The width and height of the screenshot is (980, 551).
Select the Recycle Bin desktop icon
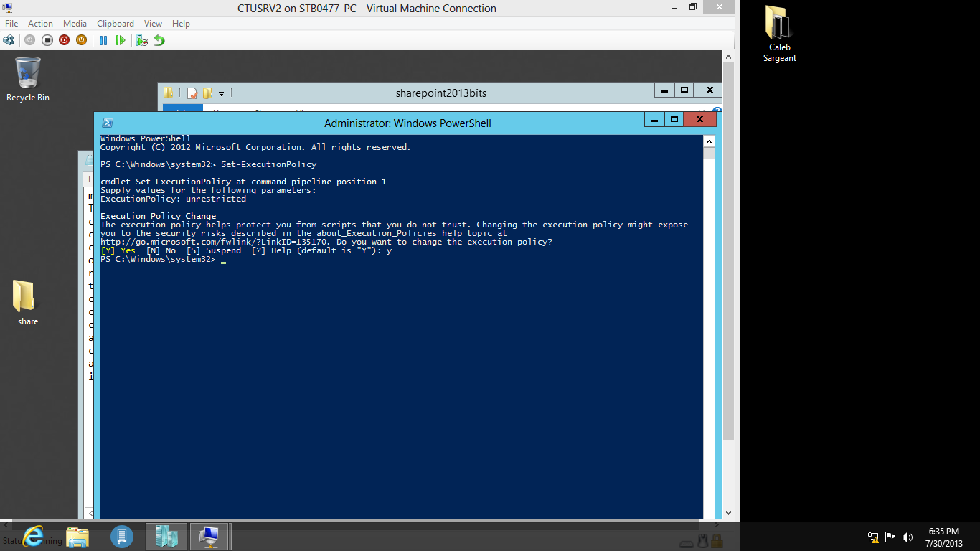pos(28,80)
